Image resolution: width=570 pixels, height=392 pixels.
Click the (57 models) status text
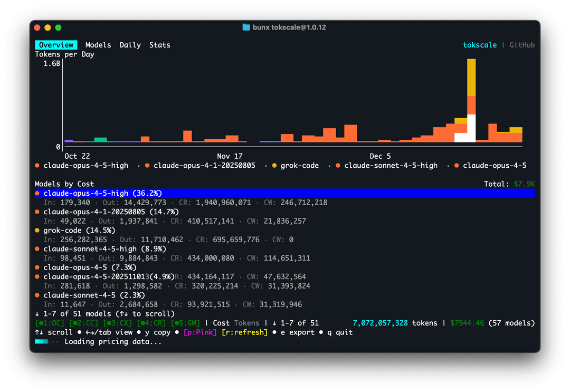pyautogui.click(x=512, y=323)
